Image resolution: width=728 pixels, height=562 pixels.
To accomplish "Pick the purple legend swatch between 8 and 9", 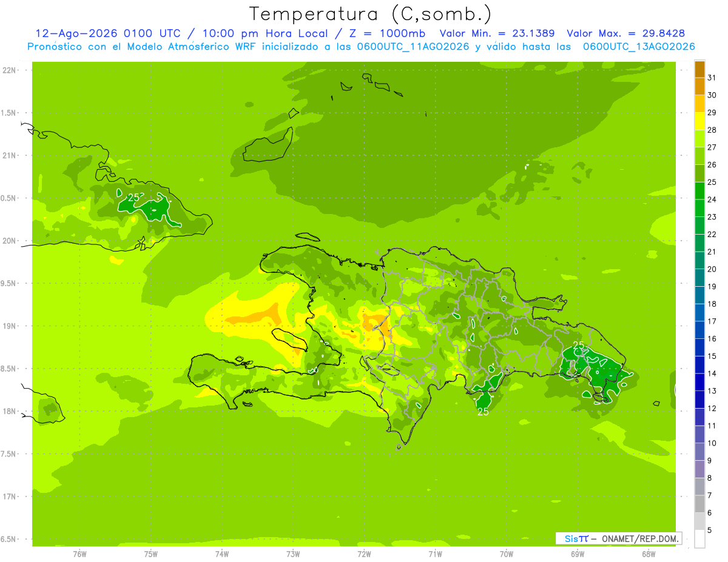I will tap(699, 469).
